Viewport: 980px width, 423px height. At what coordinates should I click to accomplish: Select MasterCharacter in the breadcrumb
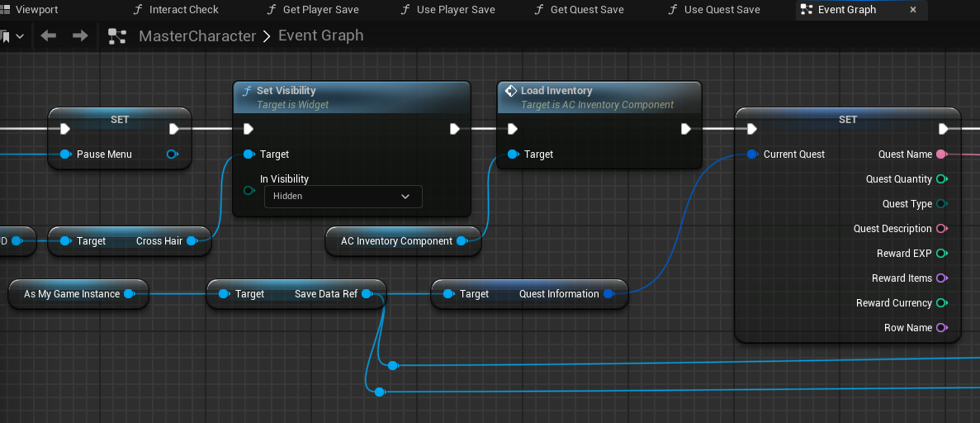pyautogui.click(x=197, y=36)
